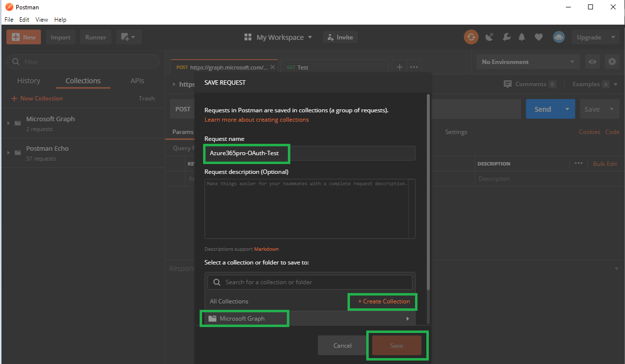
Task: Expand the Postman Echo collection
Action: point(8,153)
